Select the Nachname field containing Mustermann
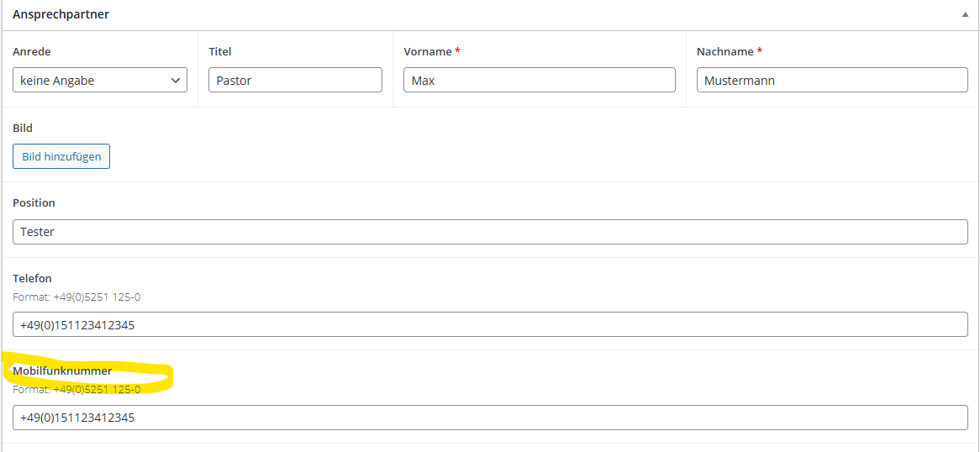Viewport: 980px width, 452px height. [831, 81]
